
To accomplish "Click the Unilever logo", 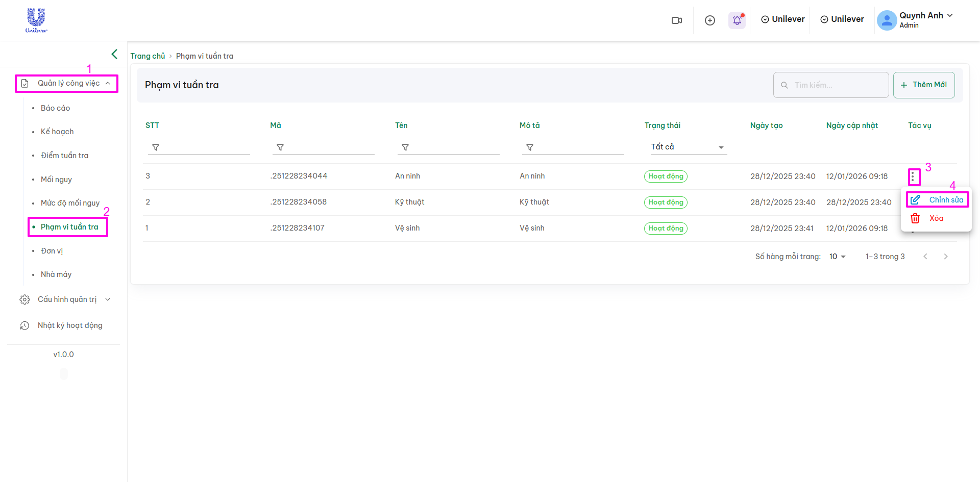I will tap(36, 20).
